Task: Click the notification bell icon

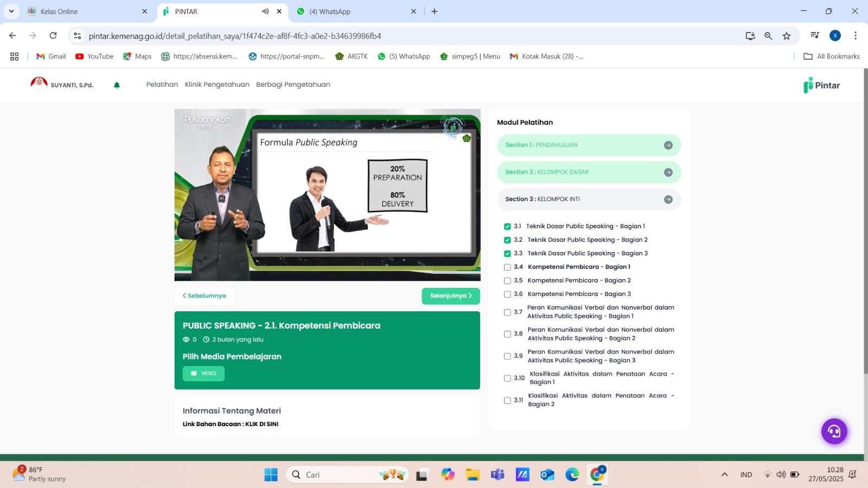Action: coord(117,85)
